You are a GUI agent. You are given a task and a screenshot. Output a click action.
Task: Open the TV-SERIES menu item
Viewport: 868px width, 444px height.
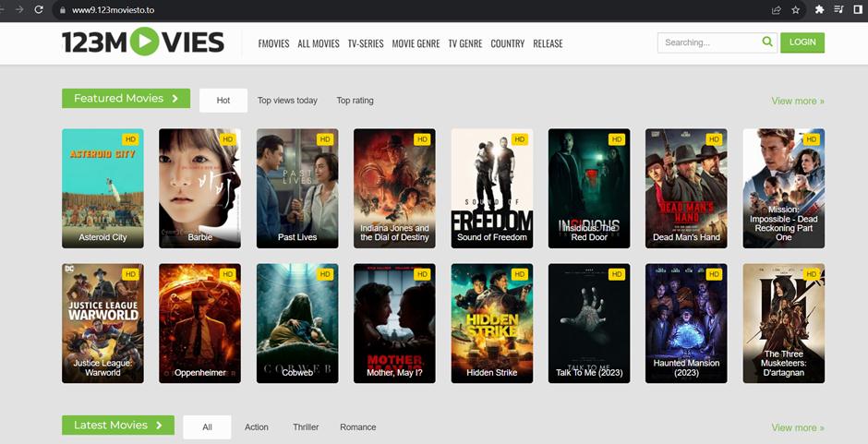click(x=366, y=43)
